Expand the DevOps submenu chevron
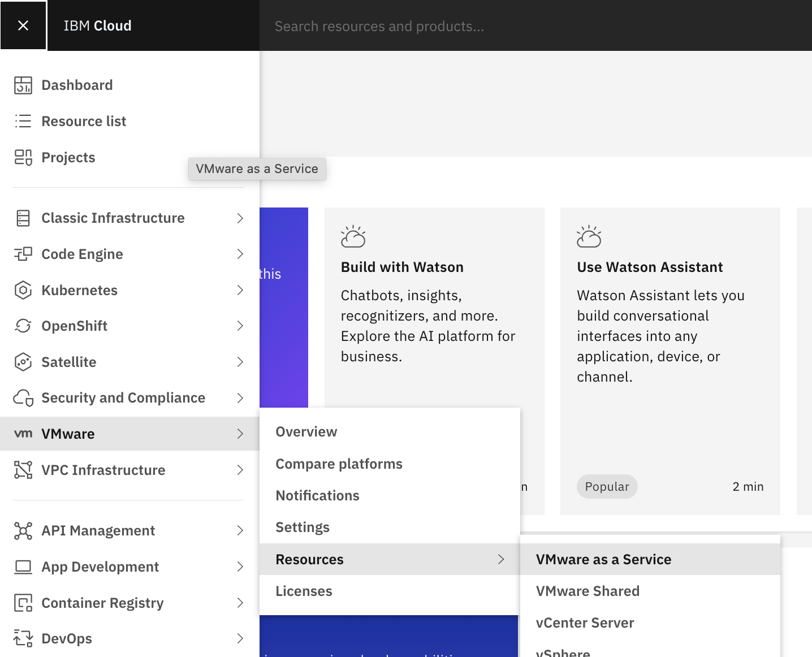The height and width of the screenshot is (657, 812). coord(240,638)
